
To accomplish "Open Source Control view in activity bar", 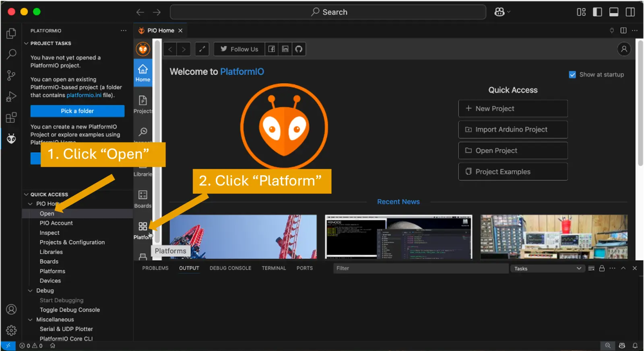I will coord(11,75).
